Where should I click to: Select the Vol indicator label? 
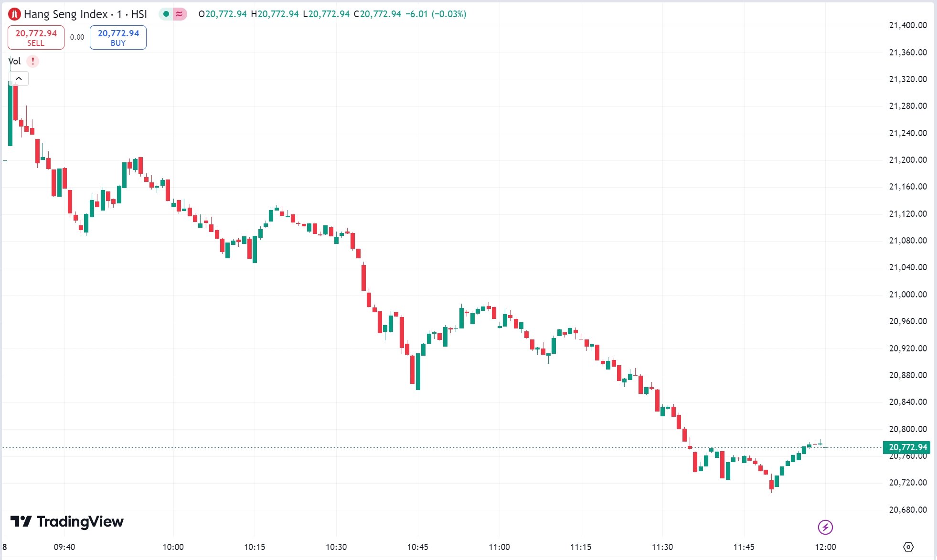tap(14, 61)
